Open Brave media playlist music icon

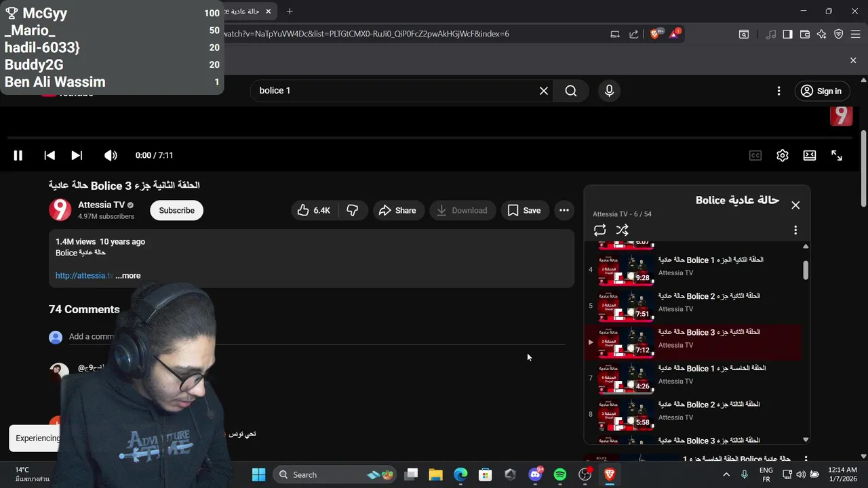tap(771, 34)
